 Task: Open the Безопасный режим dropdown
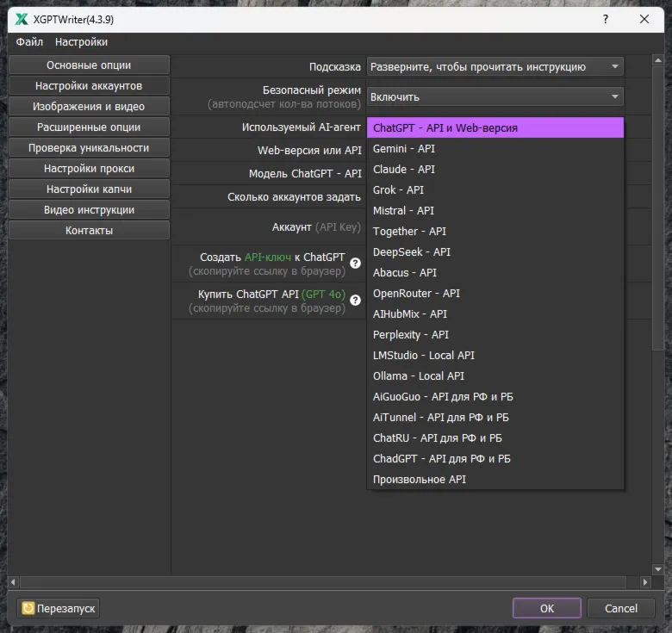pyautogui.click(x=495, y=97)
